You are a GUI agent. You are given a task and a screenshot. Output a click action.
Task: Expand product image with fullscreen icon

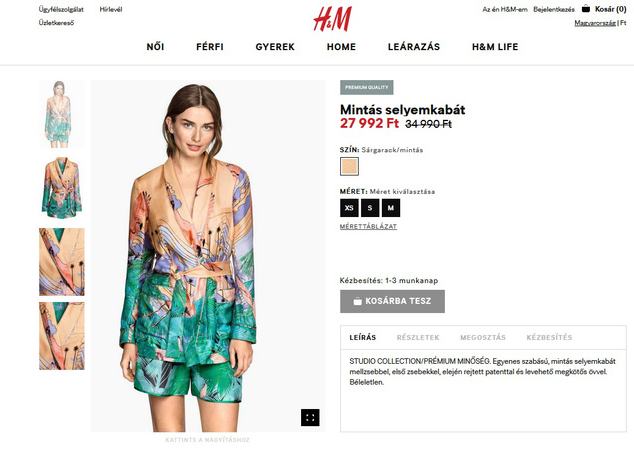310,417
